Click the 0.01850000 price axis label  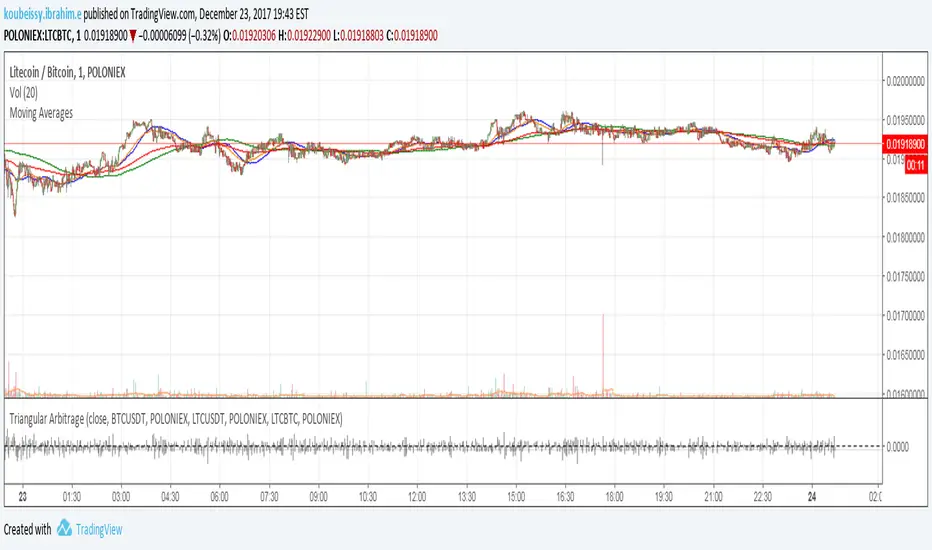pyautogui.click(x=905, y=198)
